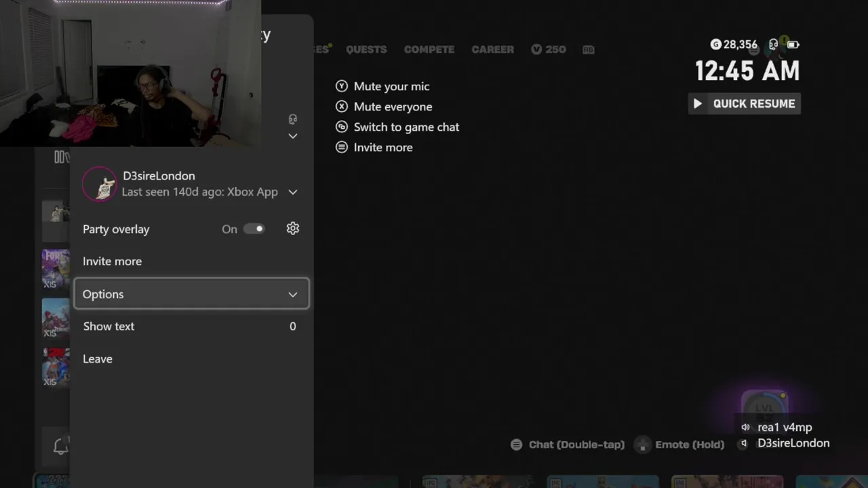Viewport: 868px width, 488px height.
Task: Click Chat (Double-tap) hint
Action: (x=576, y=445)
